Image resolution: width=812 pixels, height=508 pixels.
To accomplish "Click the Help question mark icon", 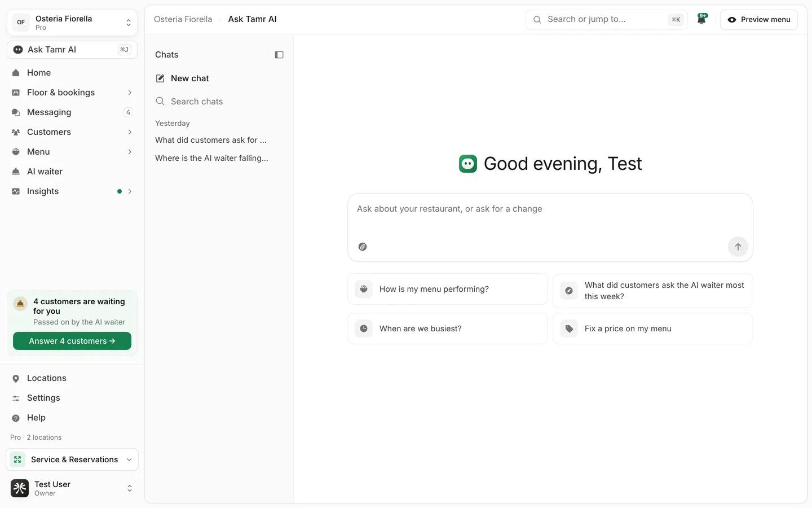I will [x=16, y=418].
